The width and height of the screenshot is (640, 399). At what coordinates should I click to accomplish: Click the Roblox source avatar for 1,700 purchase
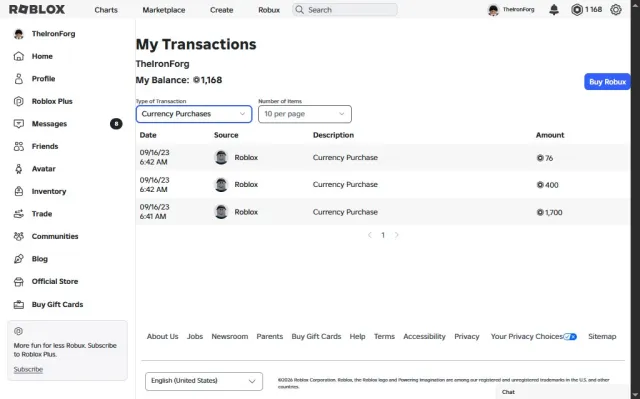coord(221,212)
